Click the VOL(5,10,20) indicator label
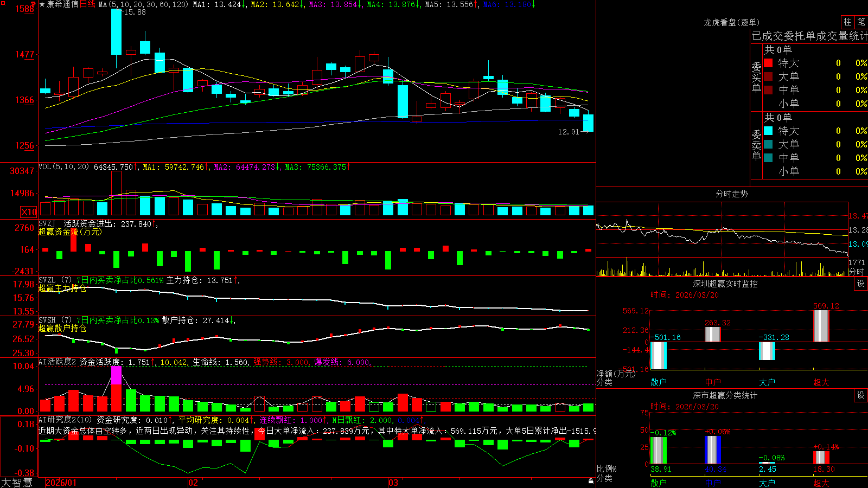This screenshot has width=868, height=488. coord(64,167)
